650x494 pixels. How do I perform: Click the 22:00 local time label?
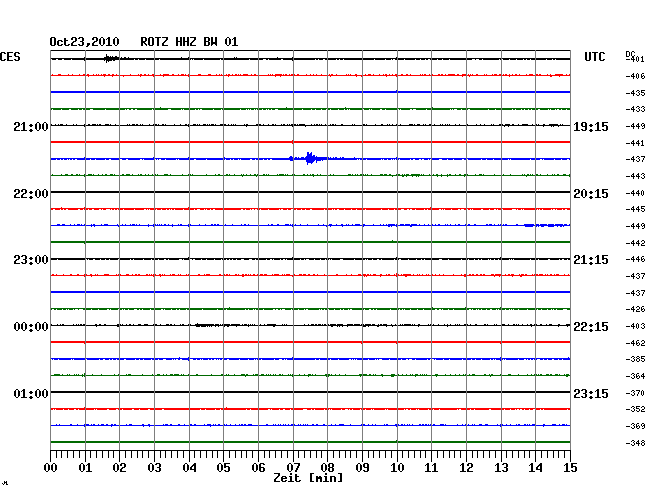point(31,194)
